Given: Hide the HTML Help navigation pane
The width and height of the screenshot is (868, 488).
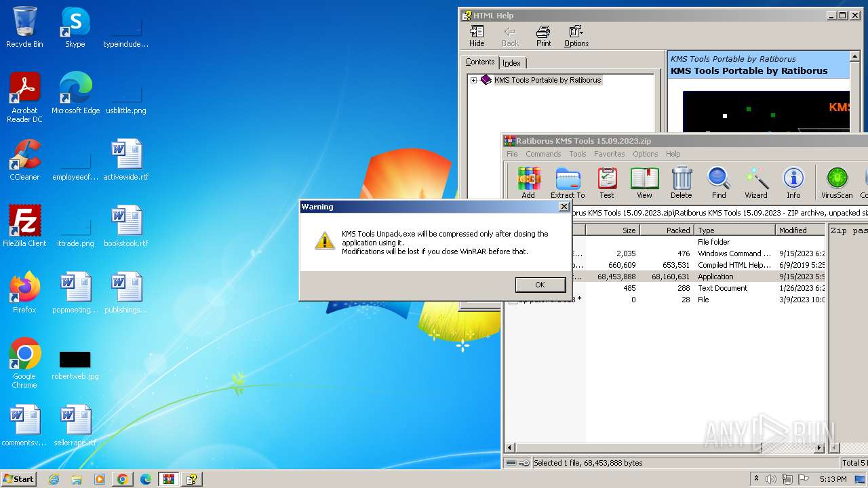Looking at the screenshot, I should click(477, 36).
